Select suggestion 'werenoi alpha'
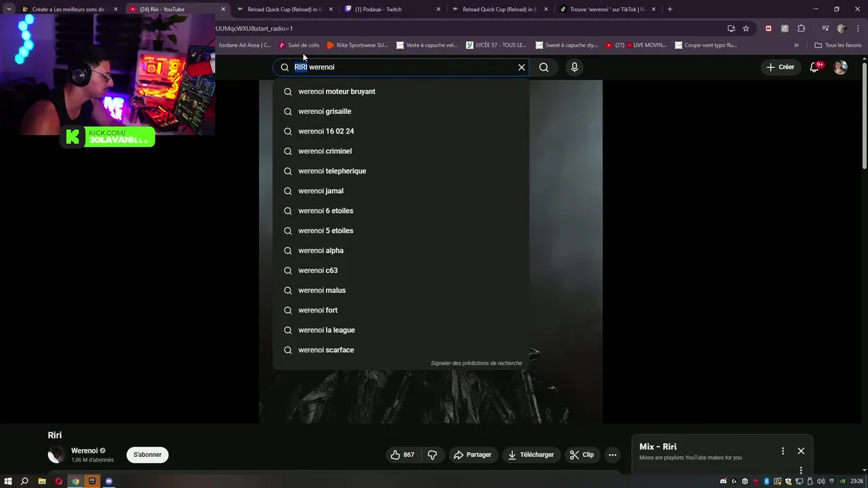 click(x=401, y=251)
